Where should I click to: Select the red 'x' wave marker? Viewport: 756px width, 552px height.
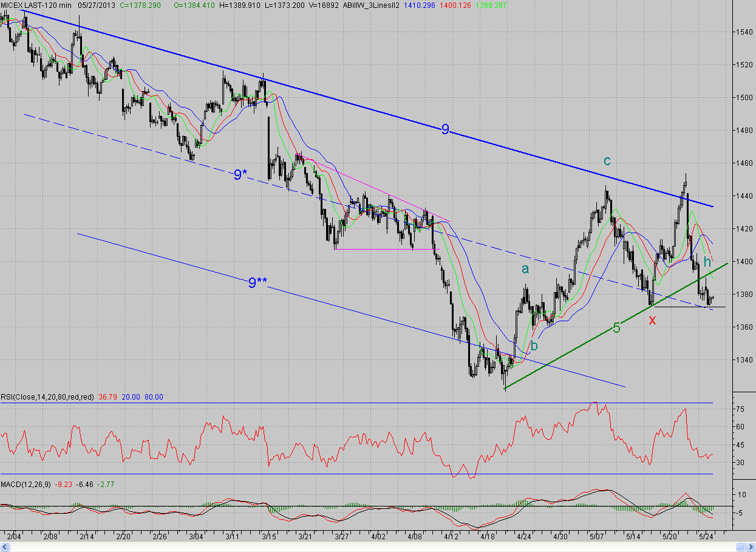point(652,319)
